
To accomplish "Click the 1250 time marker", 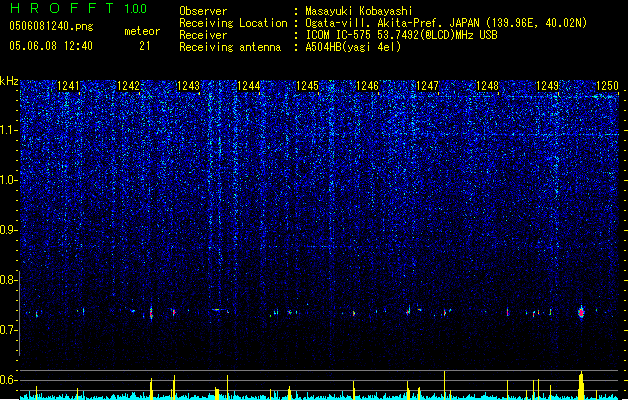I will [x=607, y=86].
